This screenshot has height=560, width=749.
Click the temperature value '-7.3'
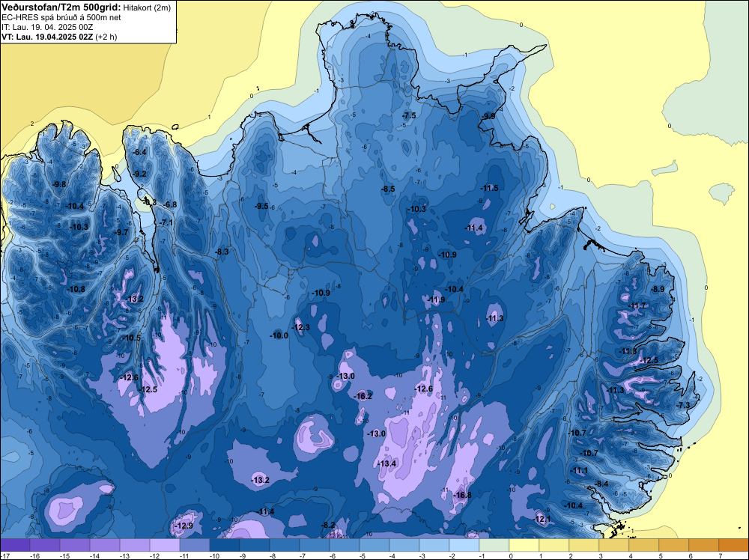click(x=684, y=405)
